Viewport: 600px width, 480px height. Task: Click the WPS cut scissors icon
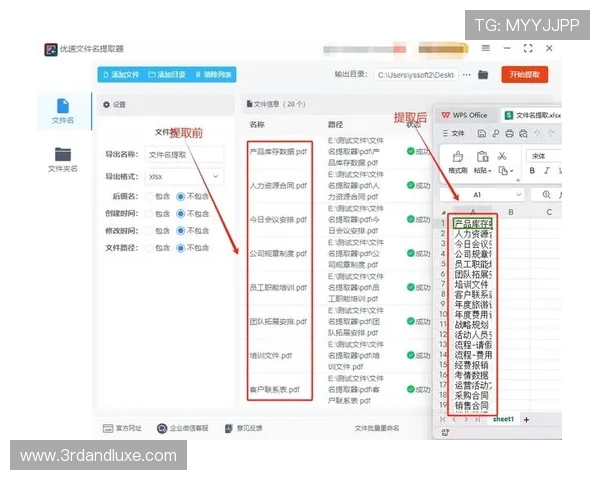click(x=502, y=156)
